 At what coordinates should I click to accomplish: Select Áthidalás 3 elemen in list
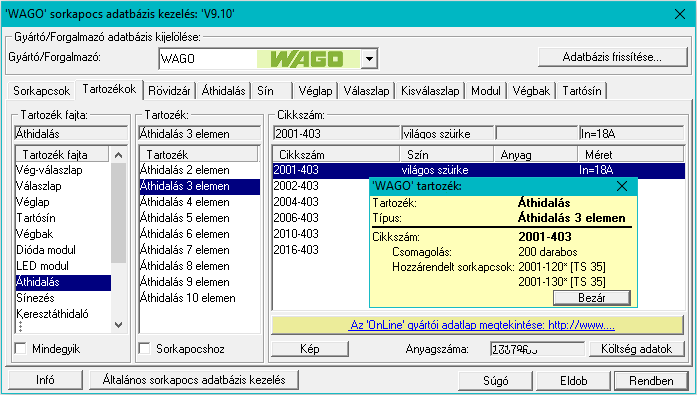point(200,186)
